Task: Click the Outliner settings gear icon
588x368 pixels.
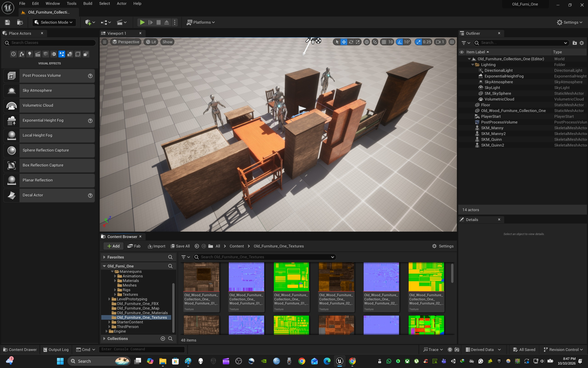Action: click(x=582, y=43)
